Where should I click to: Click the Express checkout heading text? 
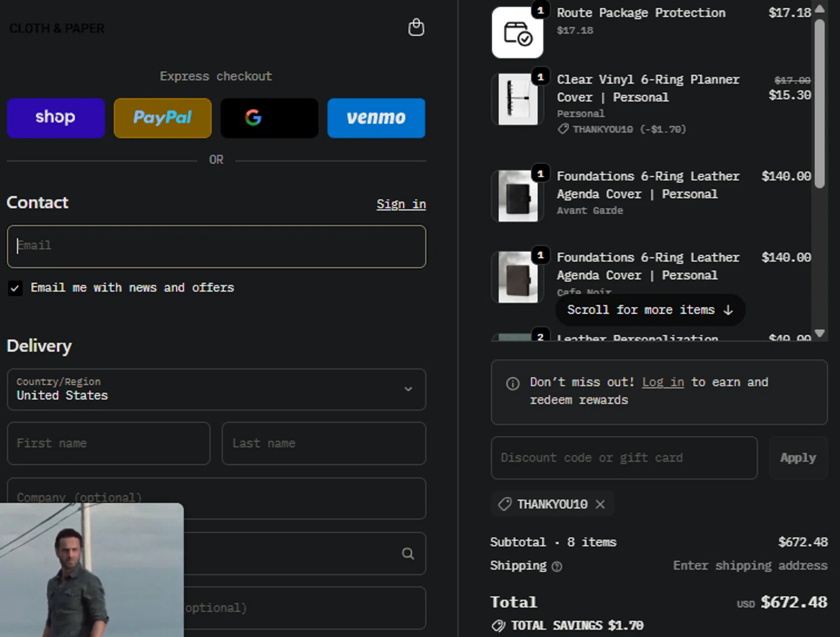tap(216, 76)
